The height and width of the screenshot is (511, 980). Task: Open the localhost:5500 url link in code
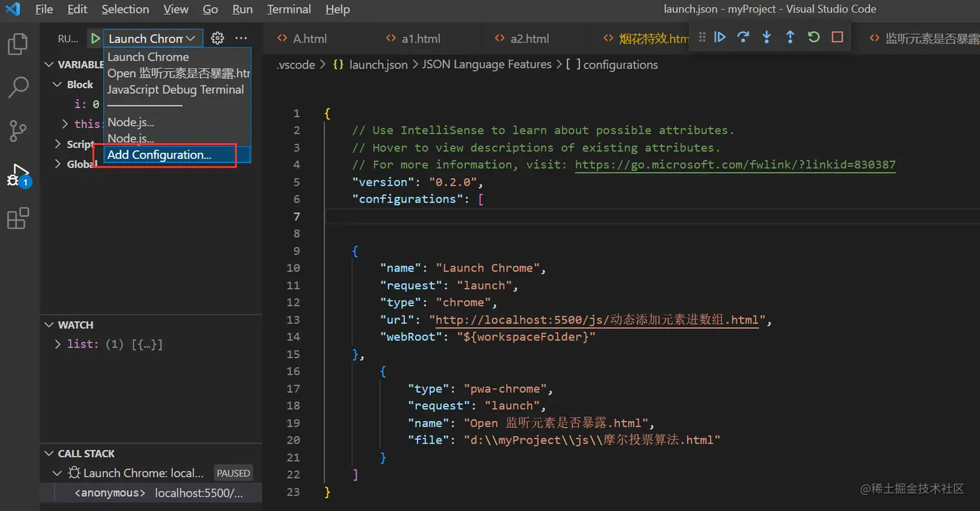pyautogui.click(x=597, y=319)
